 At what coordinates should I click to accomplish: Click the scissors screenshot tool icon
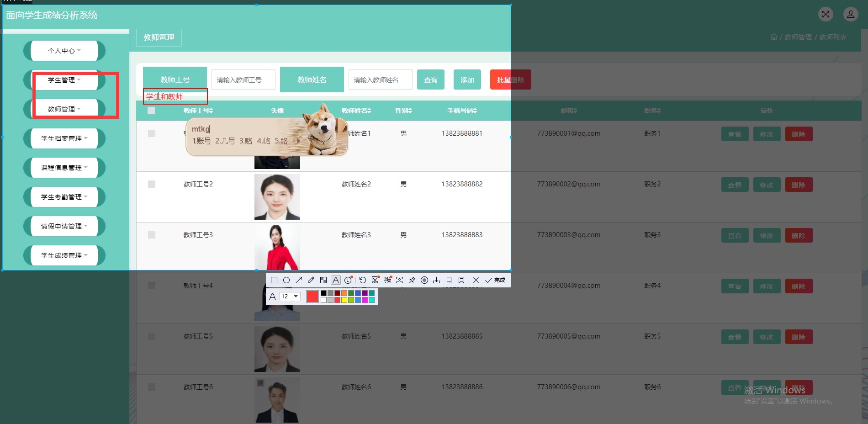click(375, 280)
